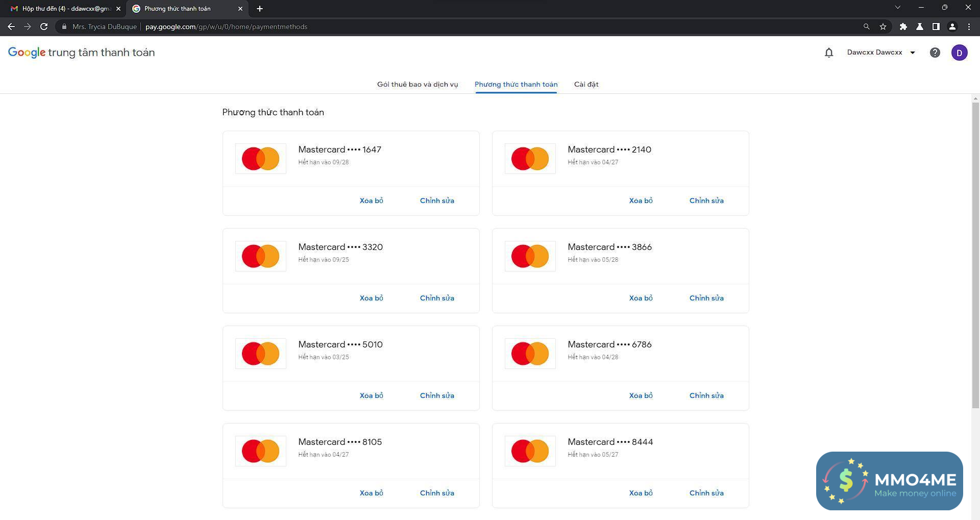Click the text Hết hạn vào 03/25

pos(324,357)
